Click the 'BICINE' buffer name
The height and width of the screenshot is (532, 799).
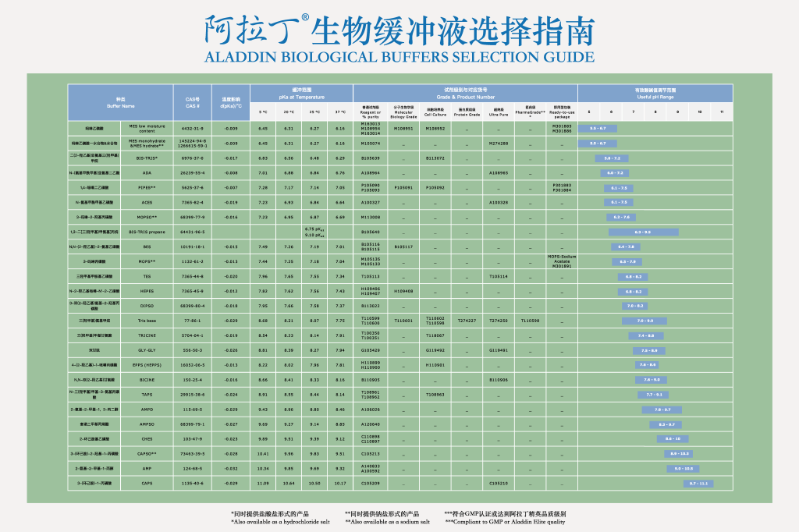[x=147, y=380]
